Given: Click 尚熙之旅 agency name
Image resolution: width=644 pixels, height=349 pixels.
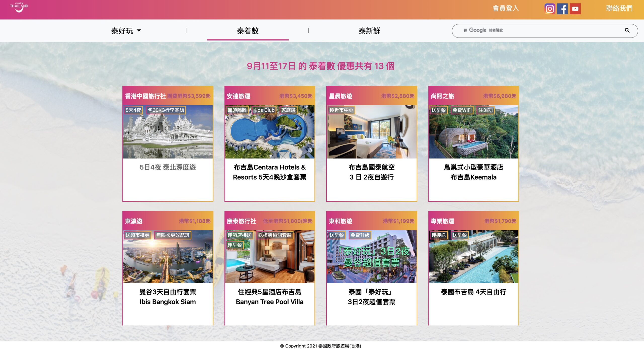Looking at the screenshot, I should (x=442, y=96).
